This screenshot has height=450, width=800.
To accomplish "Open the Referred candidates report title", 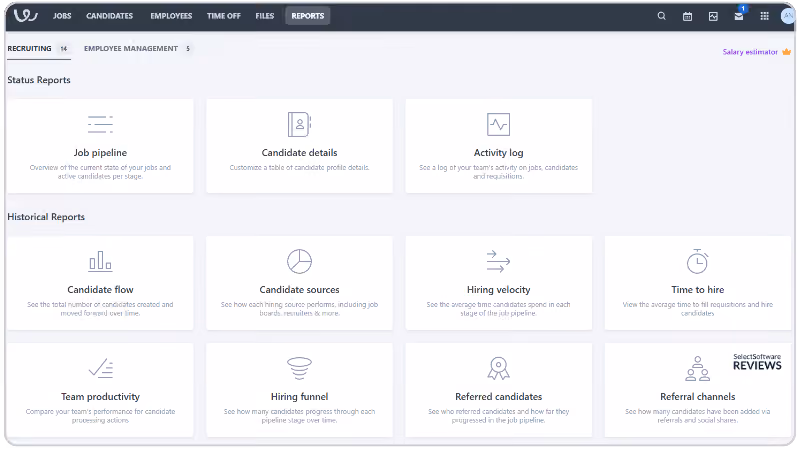I will (x=498, y=396).
